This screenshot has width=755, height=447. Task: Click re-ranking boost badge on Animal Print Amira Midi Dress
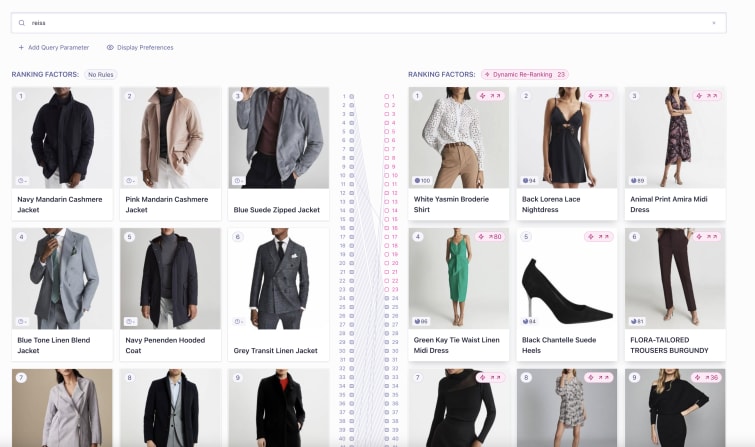tap(707, 96)
